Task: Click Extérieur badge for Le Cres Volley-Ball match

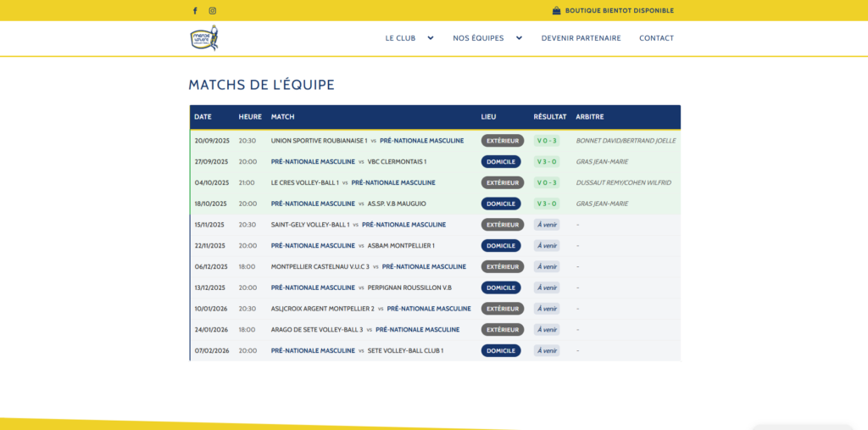Action: [503, 183]
